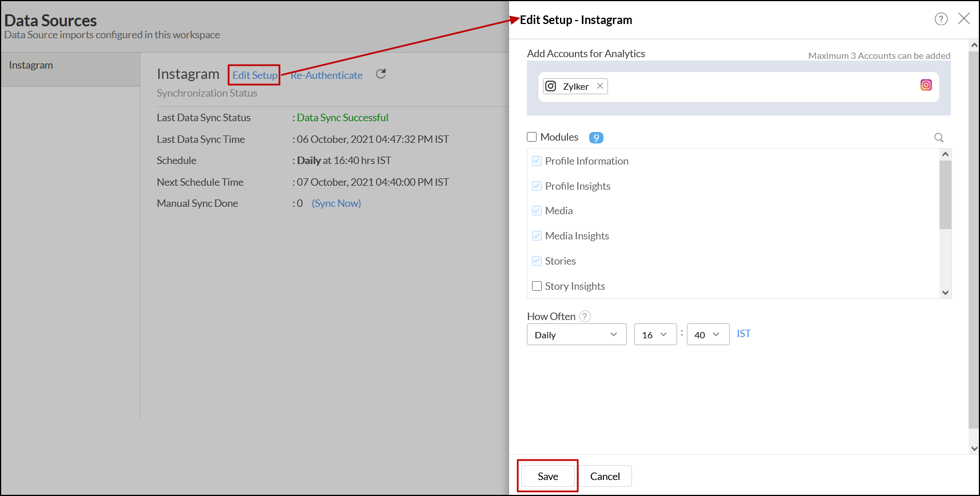Click the Instagram icon on Zylker chip
The image size is (980, 496).
click(x=551, y=86)
